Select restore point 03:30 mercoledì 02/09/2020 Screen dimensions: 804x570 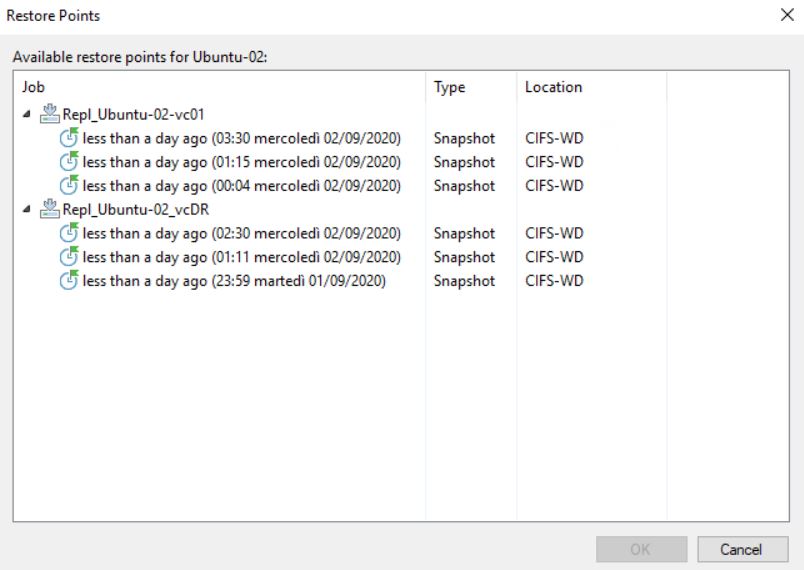pos(242,138)
